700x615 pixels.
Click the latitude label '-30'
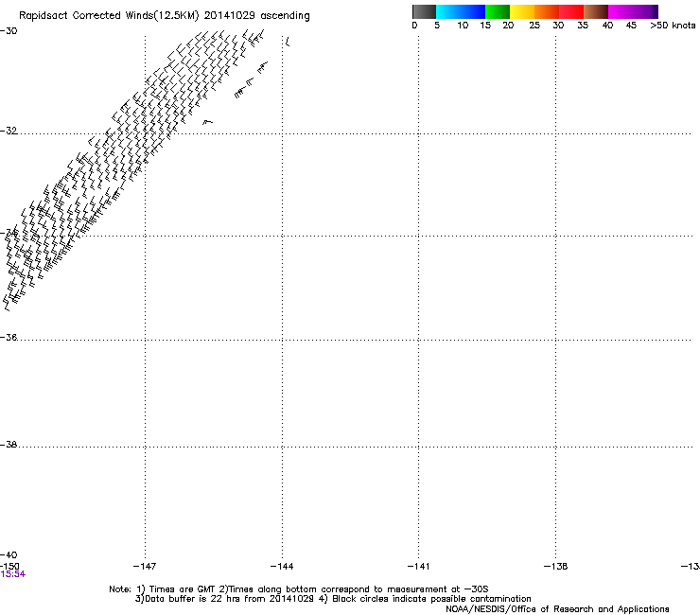click(x=9, y=31)
